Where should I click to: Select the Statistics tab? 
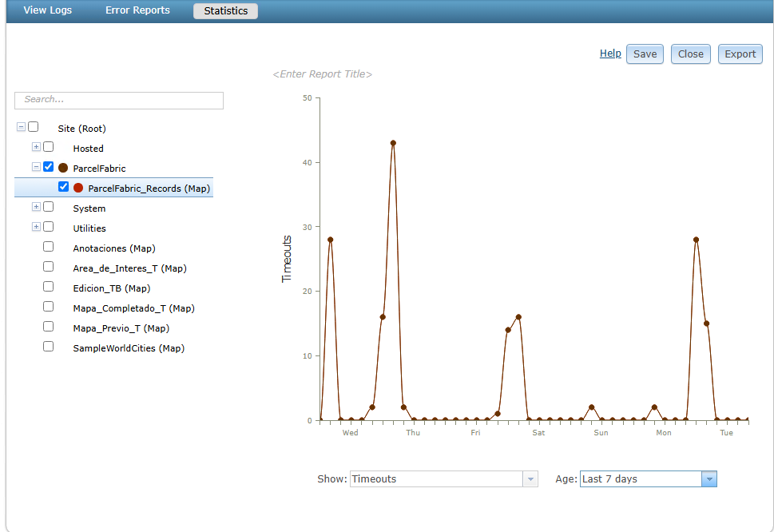point(224,10)
